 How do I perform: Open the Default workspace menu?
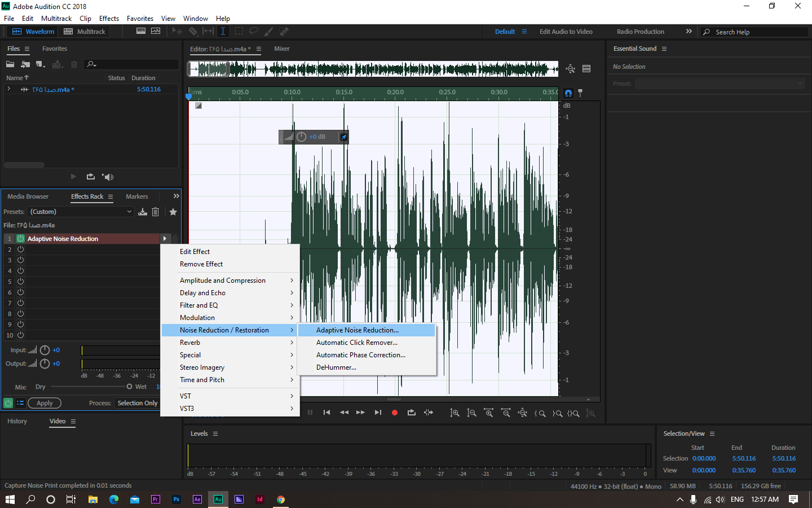click(x=524, y=32)
